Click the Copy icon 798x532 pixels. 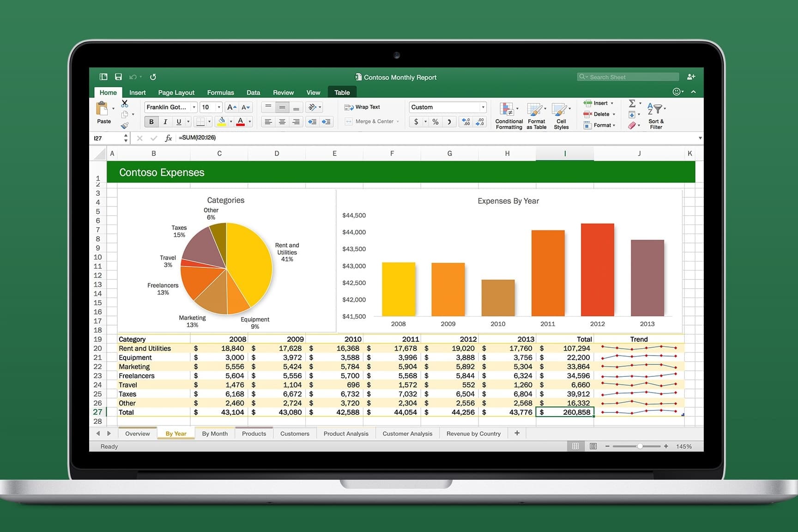(125, 114)
